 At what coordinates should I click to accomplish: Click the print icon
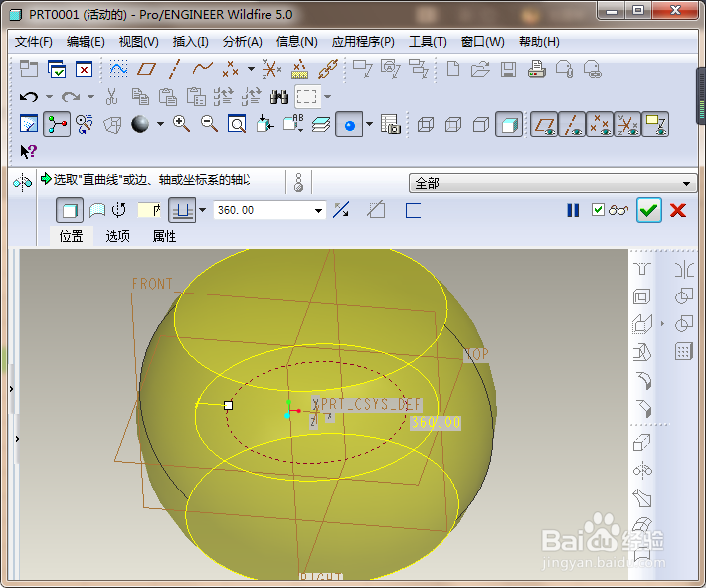pos(536,69)
